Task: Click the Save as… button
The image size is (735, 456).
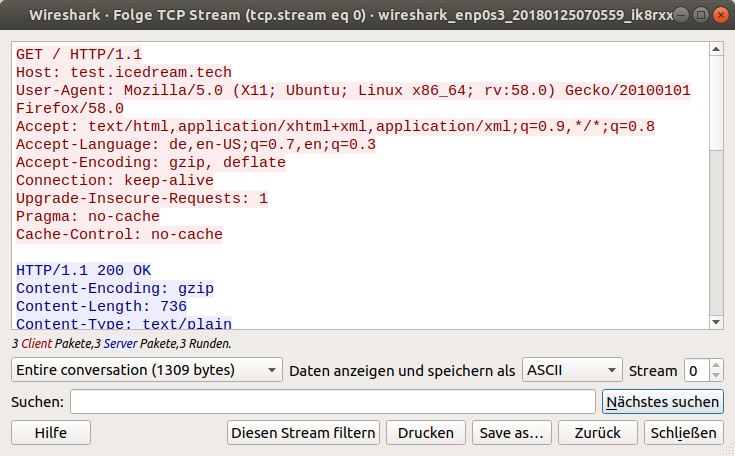Action: (511, 433)
